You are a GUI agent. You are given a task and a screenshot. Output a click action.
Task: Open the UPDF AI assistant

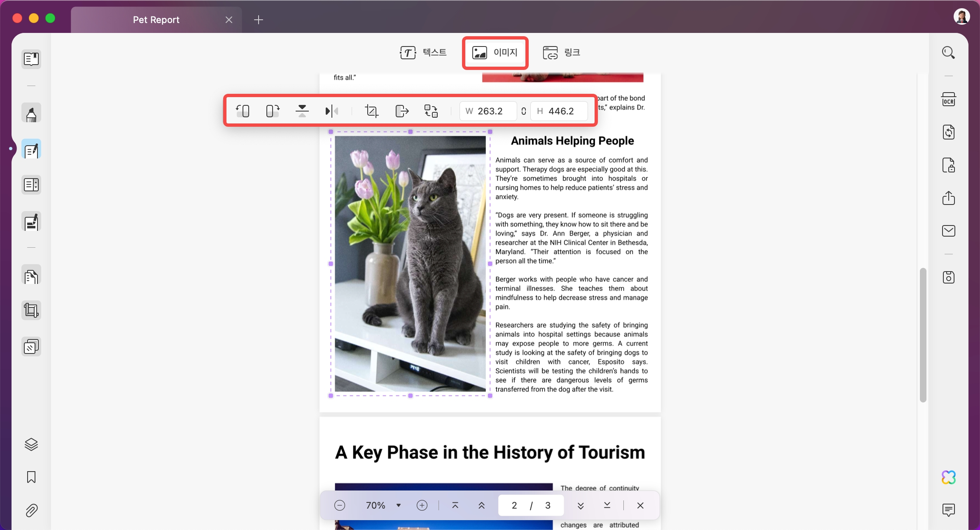tap(949, 477)
